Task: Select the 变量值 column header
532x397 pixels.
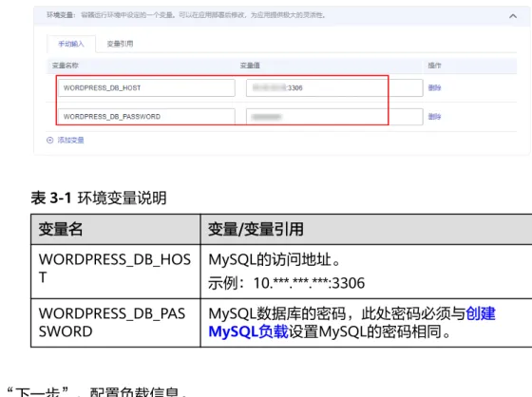Action: point(250,66)
